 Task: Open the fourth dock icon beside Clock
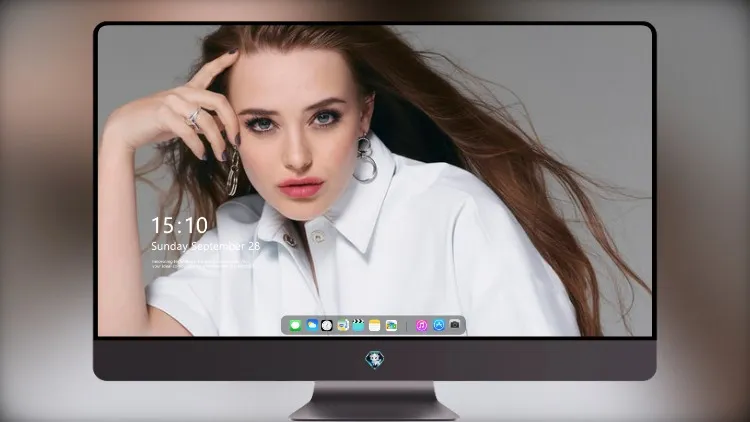[343, 325]
